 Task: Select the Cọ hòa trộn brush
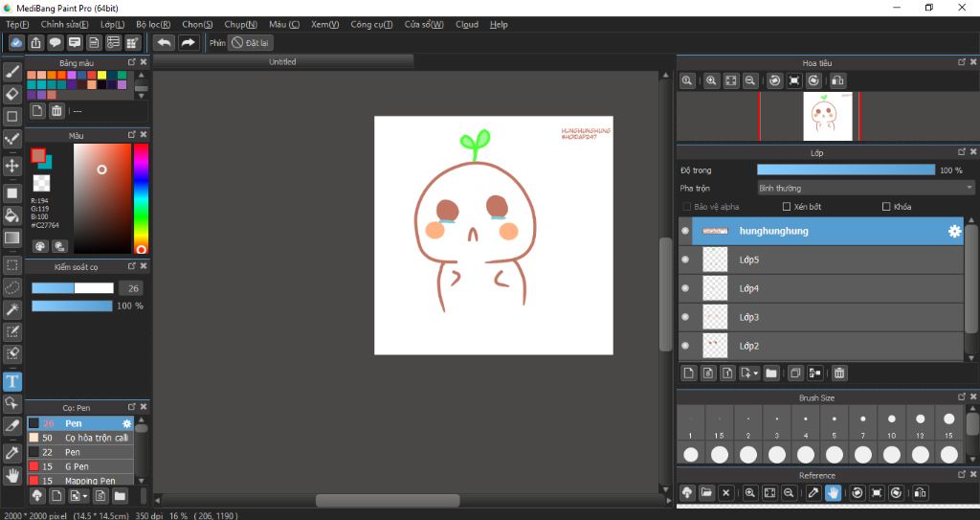tap(80, 438)
